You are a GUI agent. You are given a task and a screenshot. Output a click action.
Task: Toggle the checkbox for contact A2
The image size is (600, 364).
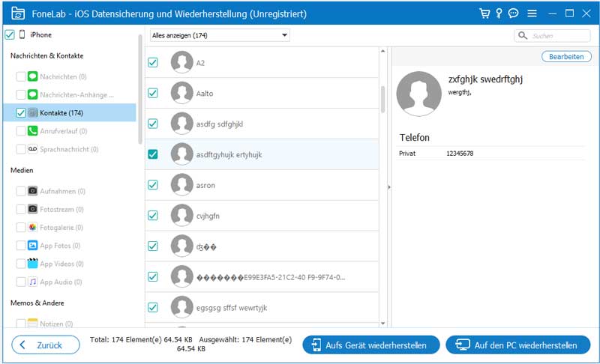(x=153, y=62)
